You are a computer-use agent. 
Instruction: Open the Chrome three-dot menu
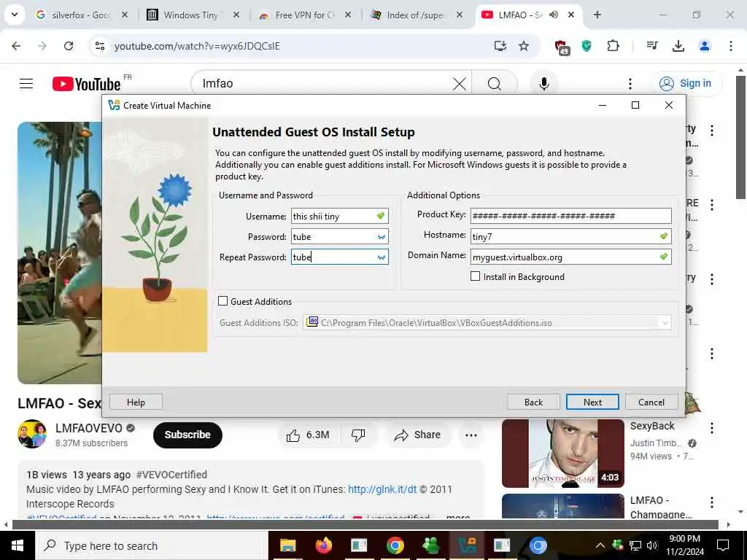click(x=730, y=46)
